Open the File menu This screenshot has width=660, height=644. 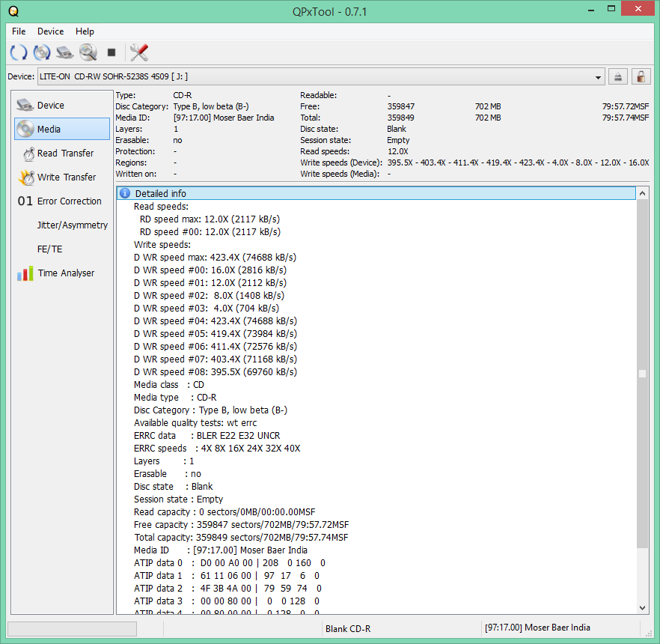point(19,31)
